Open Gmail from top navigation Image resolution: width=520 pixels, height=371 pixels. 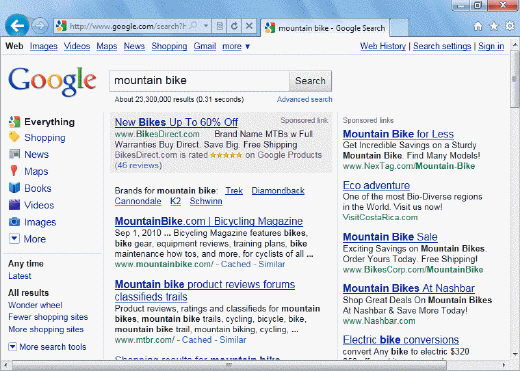(205, 46)
